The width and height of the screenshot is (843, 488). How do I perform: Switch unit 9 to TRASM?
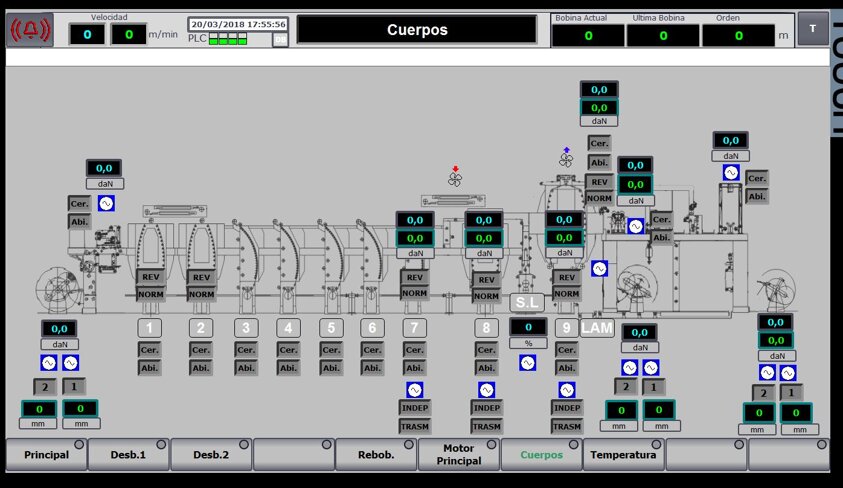click(x=566, y=426)
